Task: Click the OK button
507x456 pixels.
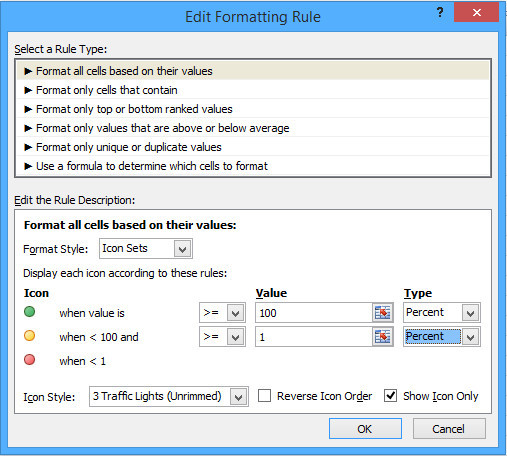Action: point(365,429)
